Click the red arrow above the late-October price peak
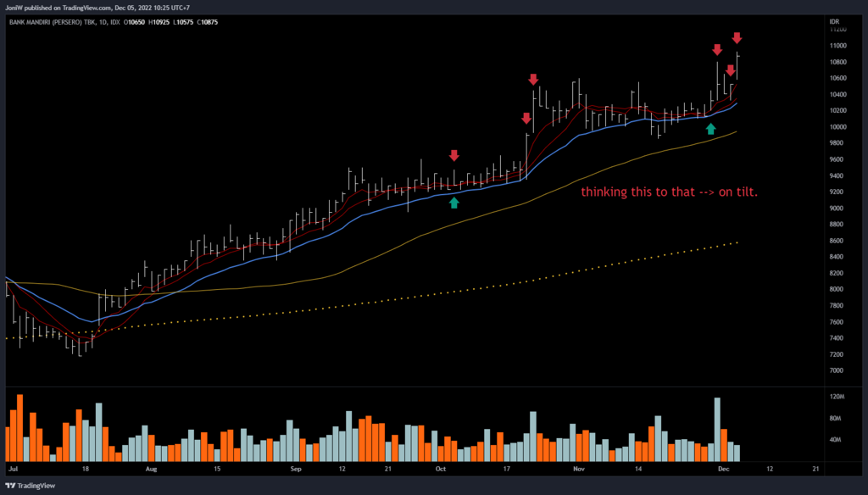868x495 pixels. [533, 80]
